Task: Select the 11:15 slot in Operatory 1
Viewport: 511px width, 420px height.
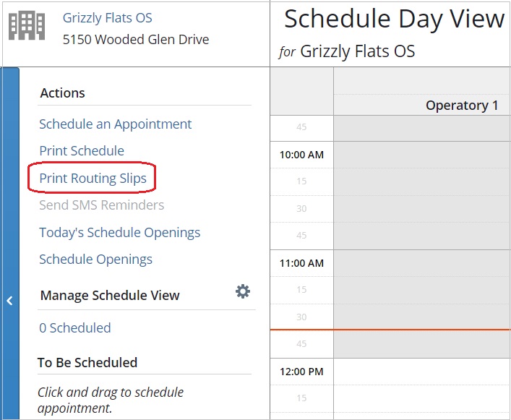Action: [x=422, y=291]
